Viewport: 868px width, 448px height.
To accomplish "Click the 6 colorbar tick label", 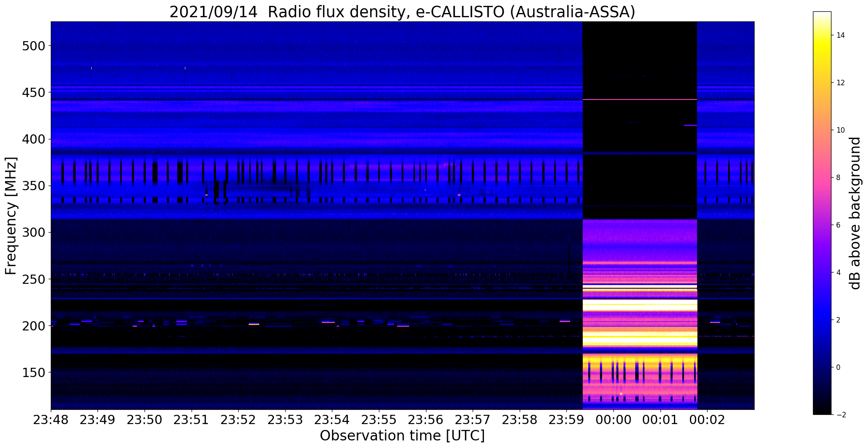I will tap(839, 225).
